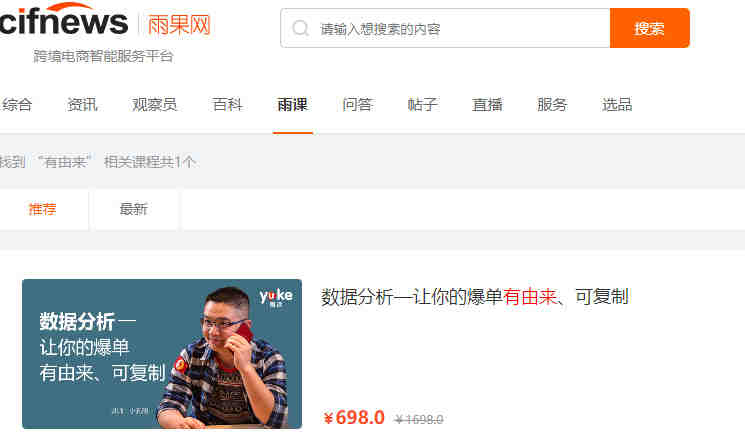Switch to the 直播 tab

[x=487, y=104]
